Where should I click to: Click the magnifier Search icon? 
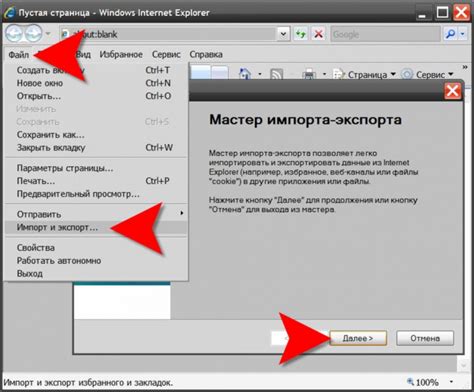(x=450, y=34)
